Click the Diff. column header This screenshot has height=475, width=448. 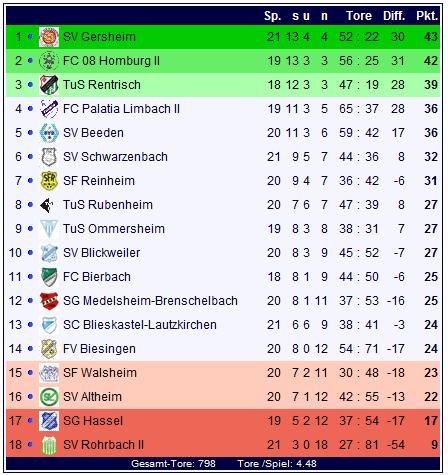tap(394, 16)
